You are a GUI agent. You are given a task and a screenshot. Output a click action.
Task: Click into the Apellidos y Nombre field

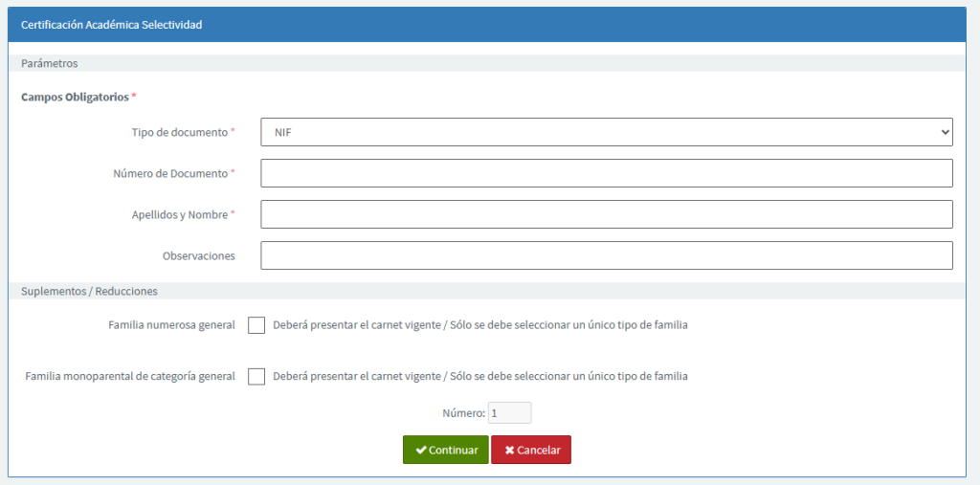pos(607,214)
